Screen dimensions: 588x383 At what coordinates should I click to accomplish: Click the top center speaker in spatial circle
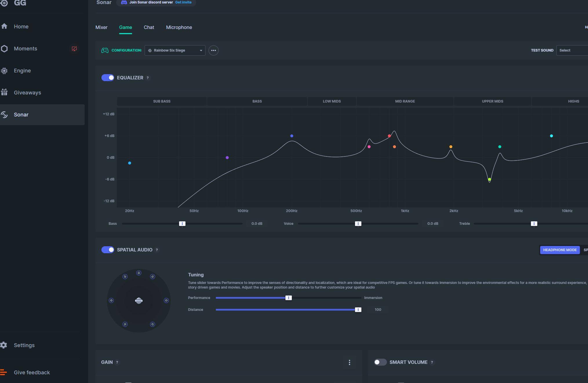coord(139,273)
